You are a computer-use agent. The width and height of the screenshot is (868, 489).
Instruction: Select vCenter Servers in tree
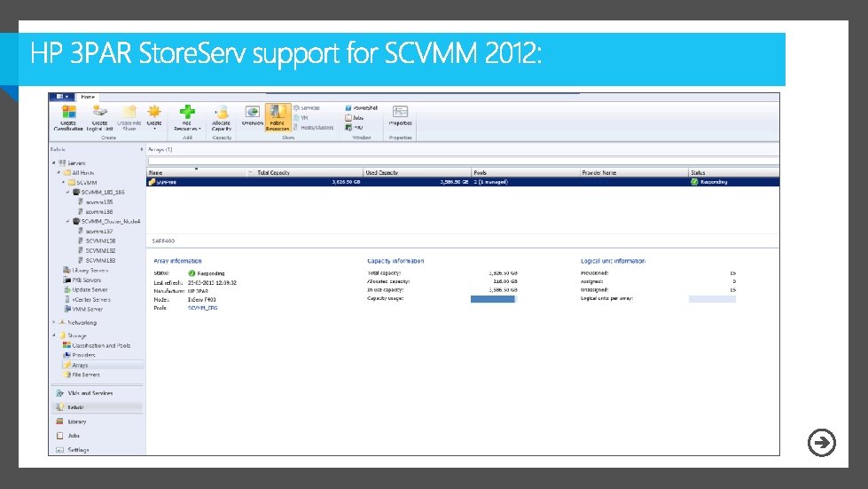(88, 300)
